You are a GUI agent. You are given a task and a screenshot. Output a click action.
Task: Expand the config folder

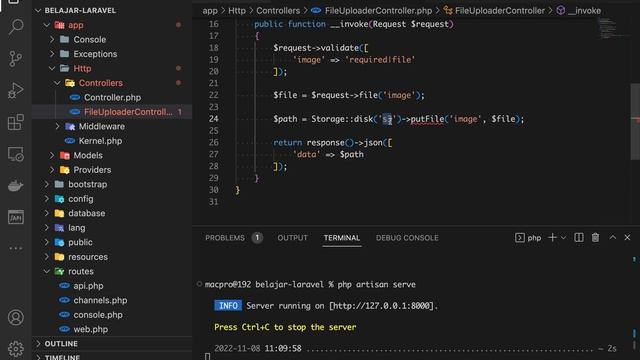47,199
